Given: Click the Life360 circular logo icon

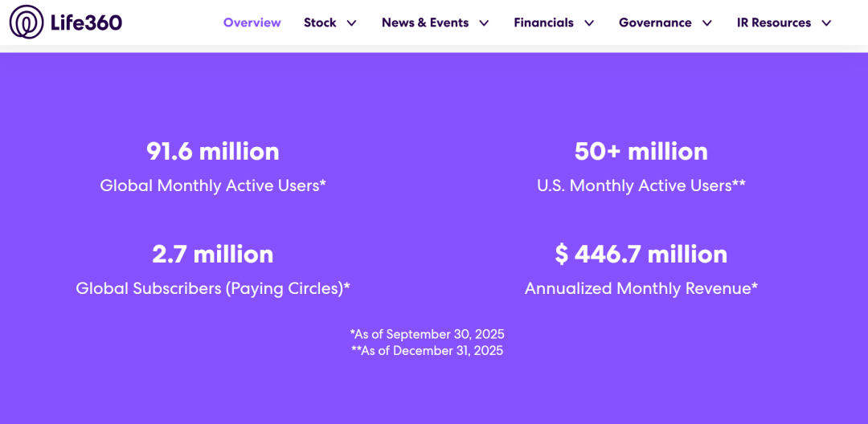Looking at the screenshot, I should (27, 22).
